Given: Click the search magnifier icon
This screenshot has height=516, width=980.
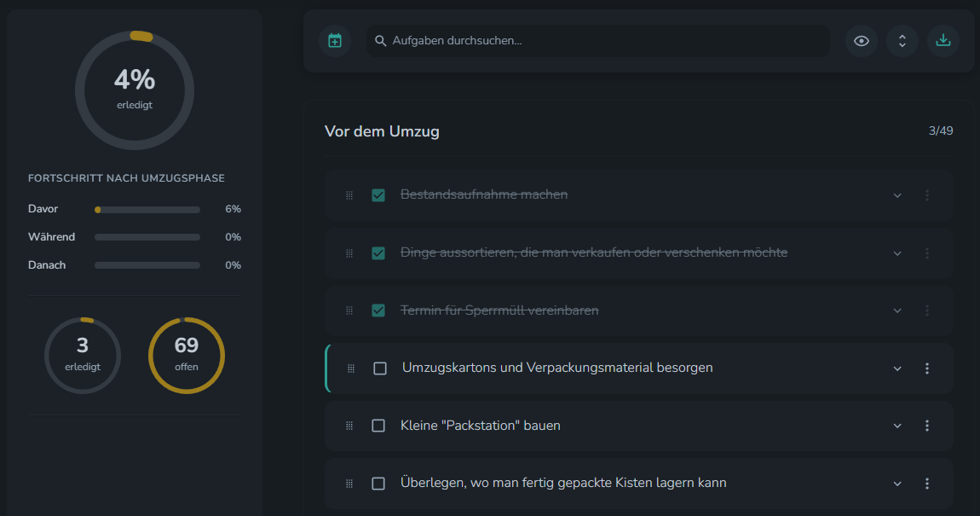Looking at the screenshot, I should pos(380,41).
